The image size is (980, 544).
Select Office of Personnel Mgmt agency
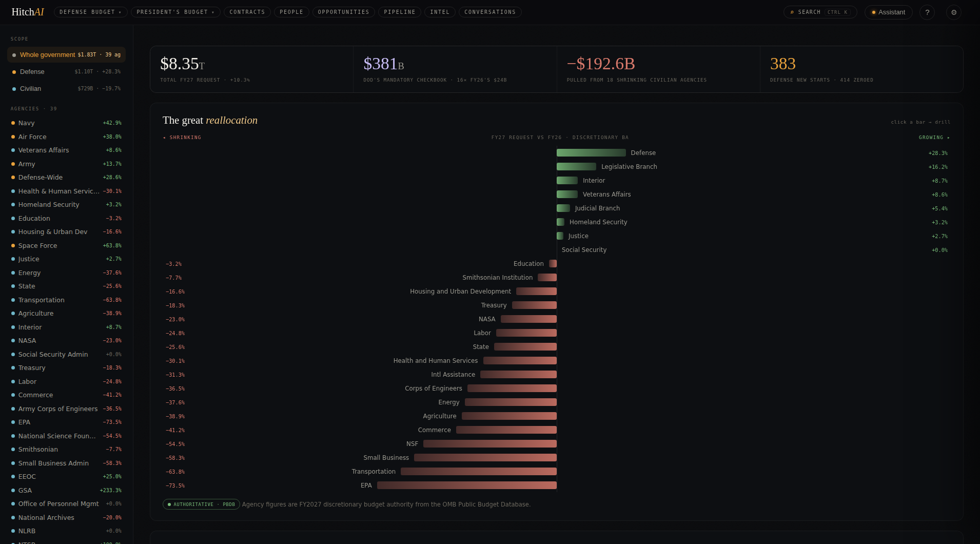tap(66, 504)
